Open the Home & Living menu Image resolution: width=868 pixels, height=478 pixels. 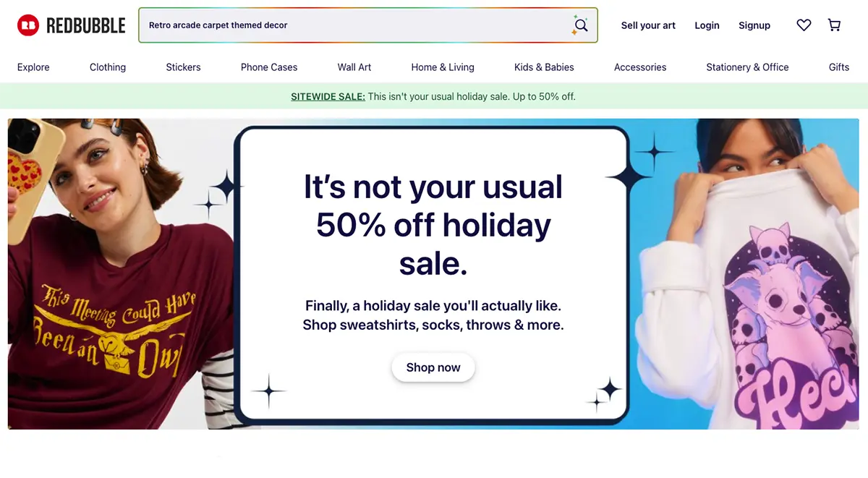(443, 67)
